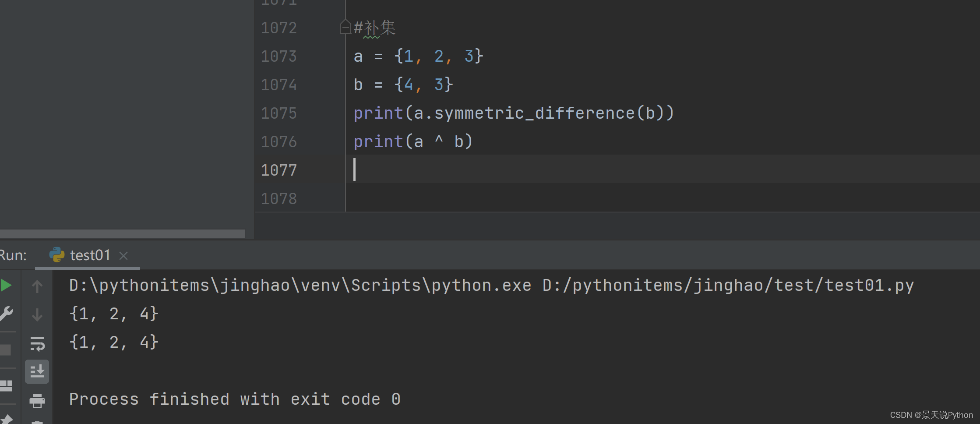This screenshot has height=424, width=980.
Task: Click the gray Stop process square
Action: pos(5,350)
